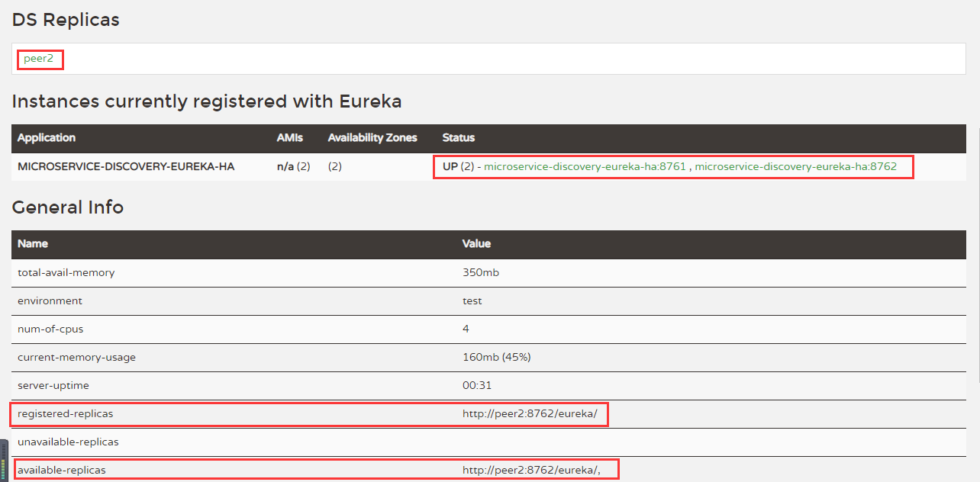Click the UP (2) status text

tap(459, 166)
